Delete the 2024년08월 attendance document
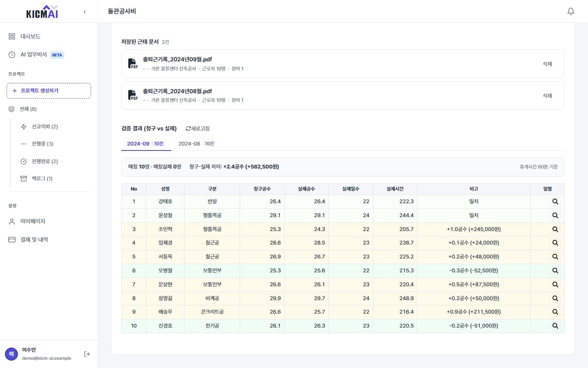Image resolution: width=588 pixels, height=368 pixels. point(547,96)
